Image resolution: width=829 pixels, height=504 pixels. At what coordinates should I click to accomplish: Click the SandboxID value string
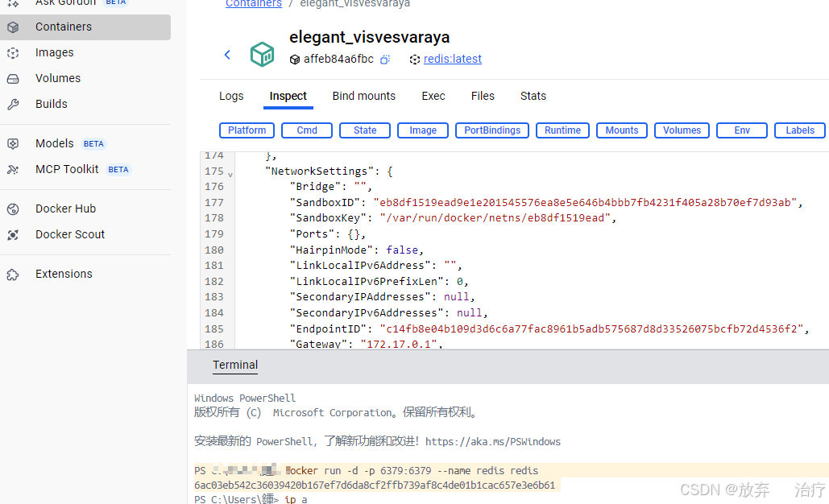[585, 203]
